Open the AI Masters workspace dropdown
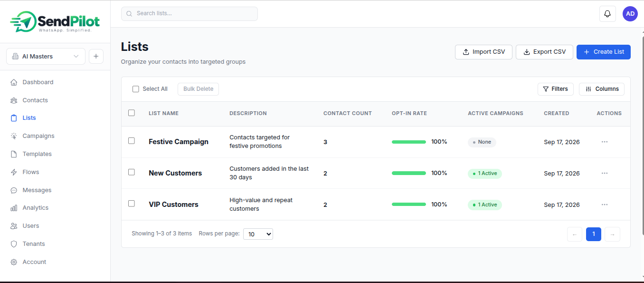The height and width of the screenshot is (283, 644). tap(46, 56)
